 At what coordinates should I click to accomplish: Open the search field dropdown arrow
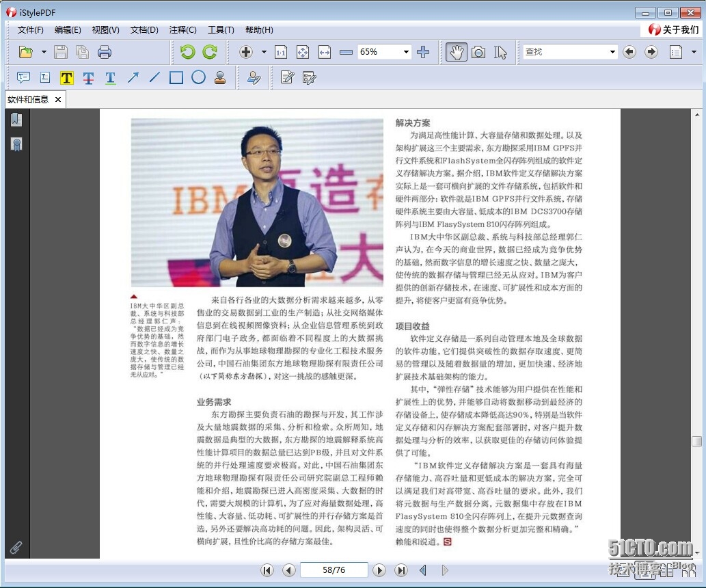[x=612, y=52]
